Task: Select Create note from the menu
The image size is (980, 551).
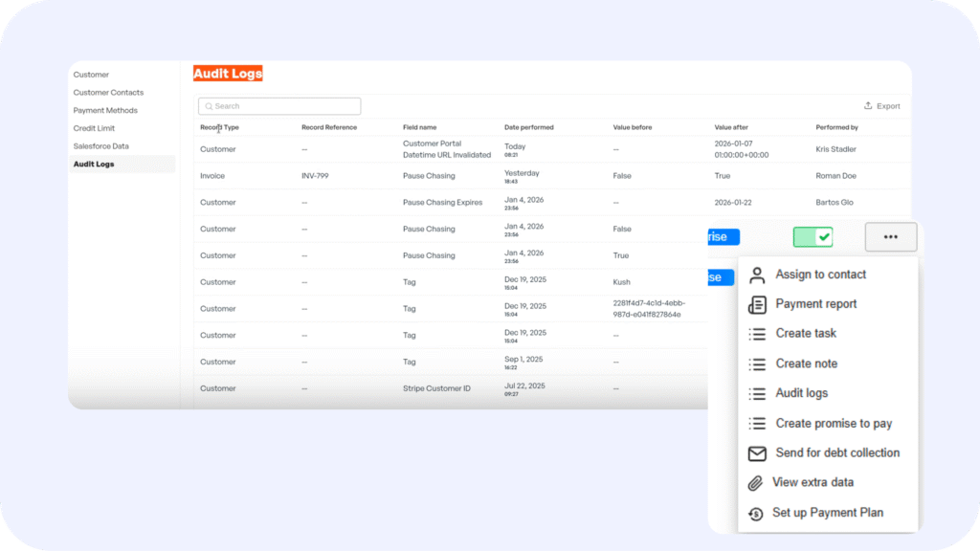Action: pos(806,364)
